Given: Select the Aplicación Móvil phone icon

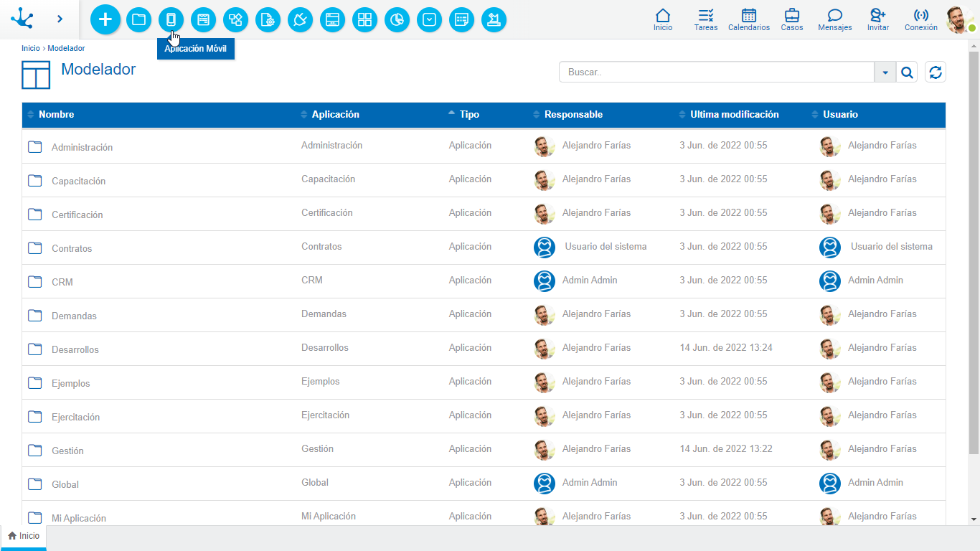Looking at the screenshot, I should tap(171, 20).
